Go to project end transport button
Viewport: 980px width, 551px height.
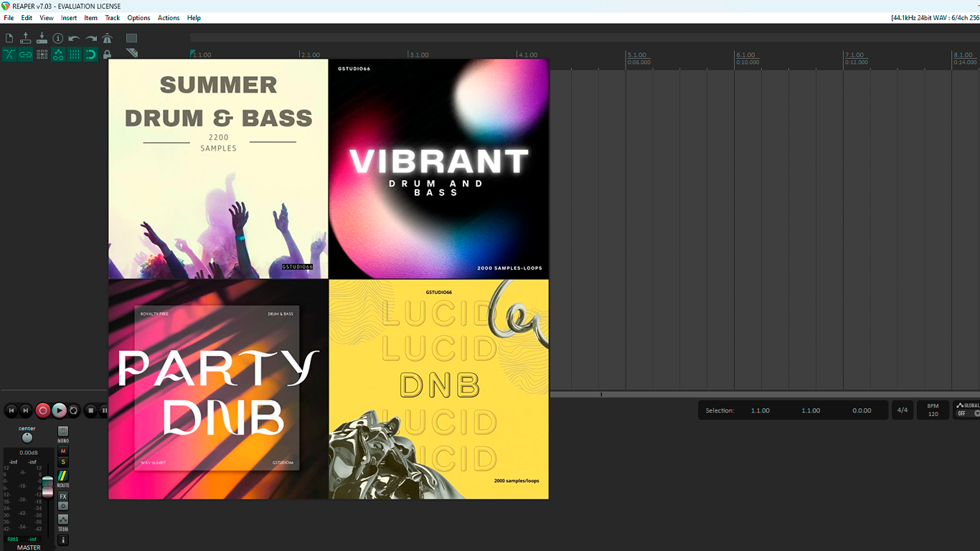pyautogui.click(x=26, y=410)
